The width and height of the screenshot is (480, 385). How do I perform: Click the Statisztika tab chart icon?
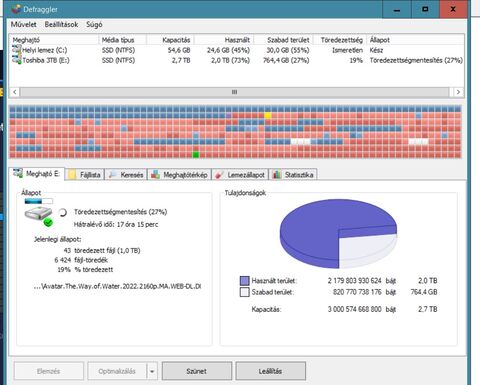pos(276,175)
